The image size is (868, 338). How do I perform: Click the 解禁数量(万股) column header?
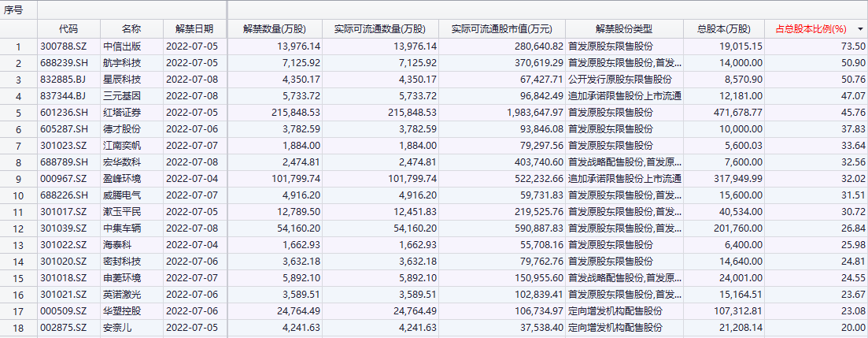pyautogui.click(x=275, y=29)
